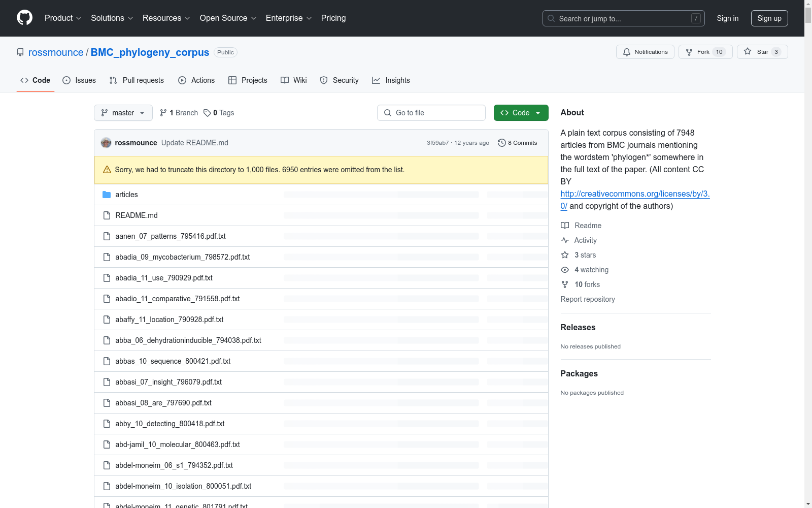This screenshot has height=508, width=812.
Task: Click the repository icon beside rossmounce
Action: coord(20,52)
